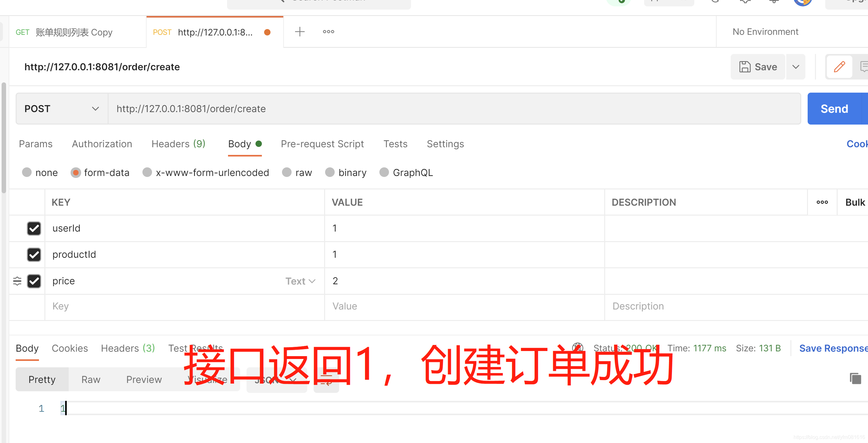This screenshot has height=443, width=868.
Task: Click the form-data radio button
Action: (75, 172)
